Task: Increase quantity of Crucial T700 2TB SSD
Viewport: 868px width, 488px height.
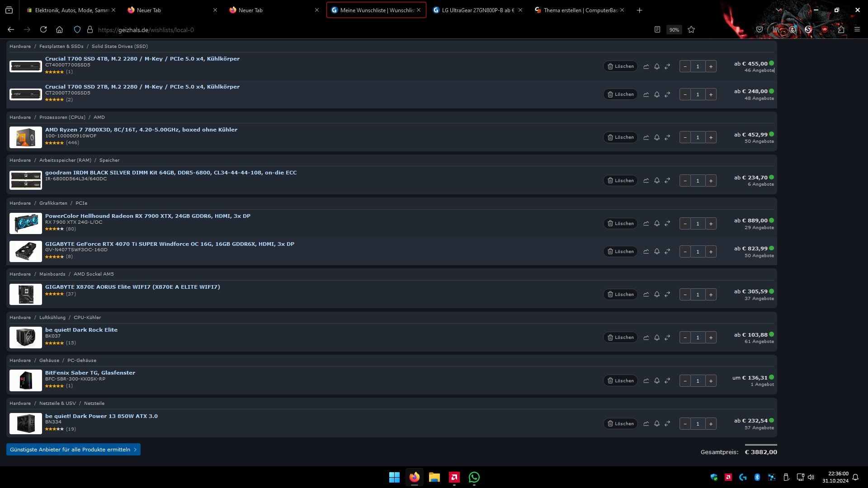Action: click(x=711, y=94)
